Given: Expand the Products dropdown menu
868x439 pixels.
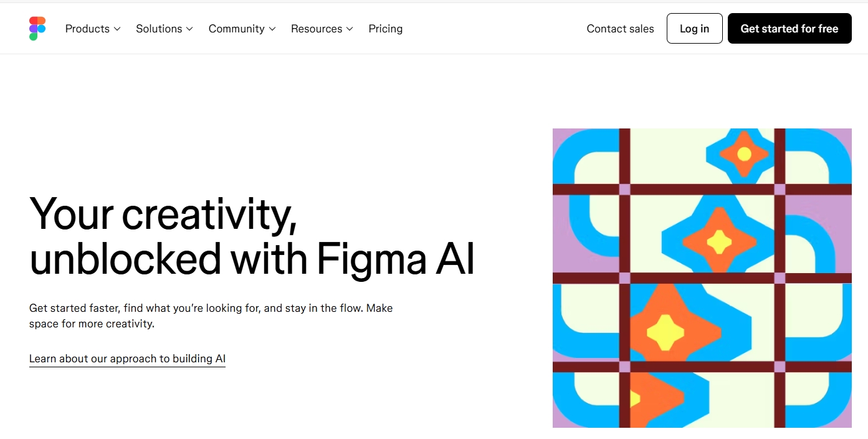Looking at the screenshot, I should click(93, 29).
